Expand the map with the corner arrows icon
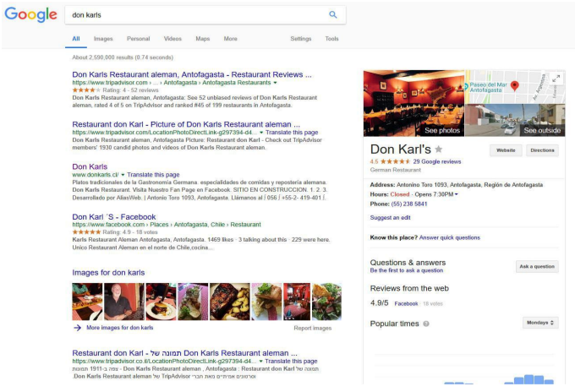 [x=556, y=79]
